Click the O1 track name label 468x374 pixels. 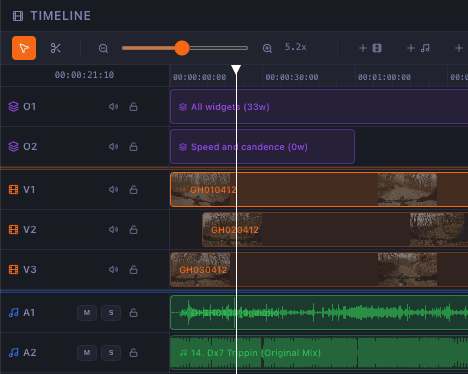click(x=29, y=107)
